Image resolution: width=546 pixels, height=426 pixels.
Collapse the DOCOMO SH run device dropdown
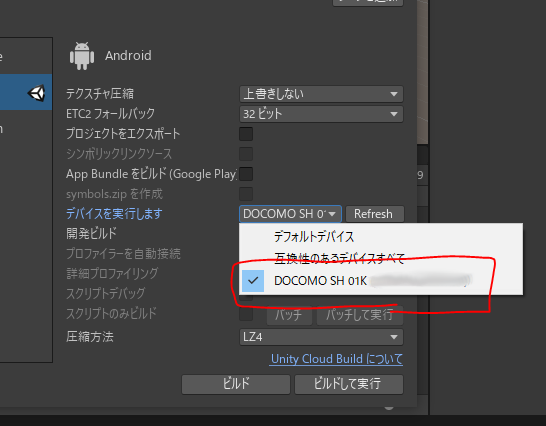point(290,214)
